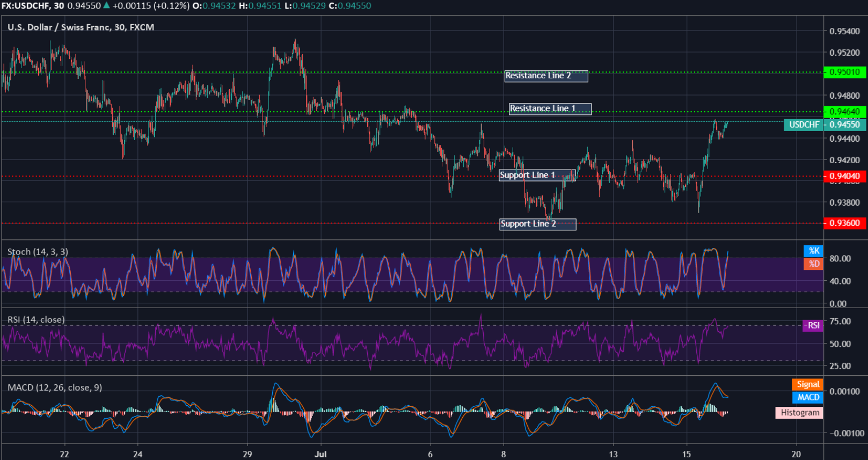Click the 0.95400 price axis label
The image size is (868, 460).
844,31
